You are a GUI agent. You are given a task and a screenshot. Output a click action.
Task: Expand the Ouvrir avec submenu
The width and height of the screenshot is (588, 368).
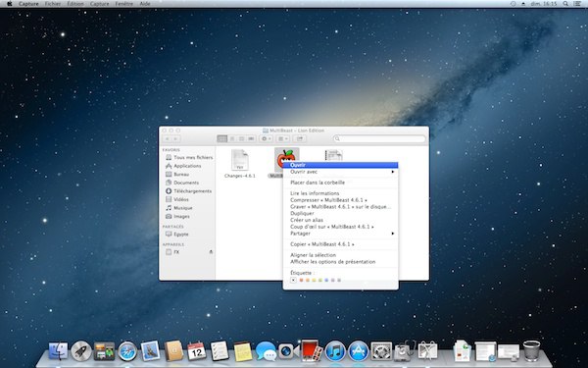point(340,172)
